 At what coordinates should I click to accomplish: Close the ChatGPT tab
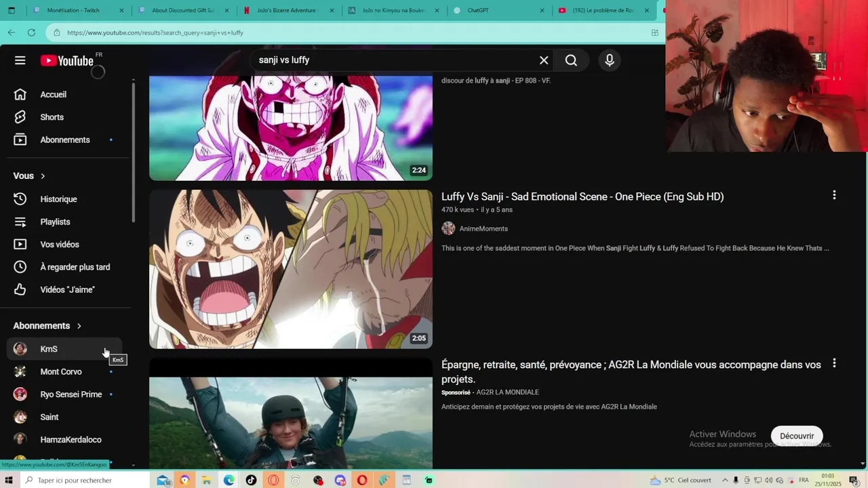coord(542,11)
